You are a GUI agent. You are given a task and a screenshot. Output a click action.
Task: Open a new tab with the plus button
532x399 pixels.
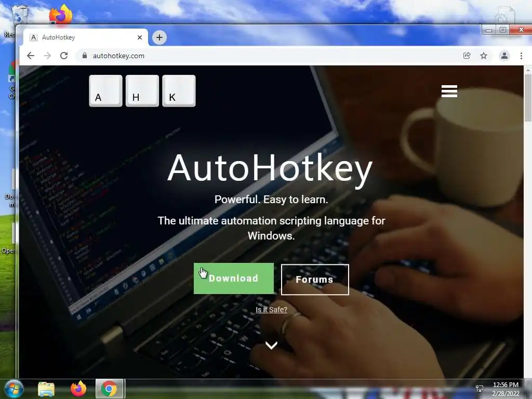pos(159,37)
